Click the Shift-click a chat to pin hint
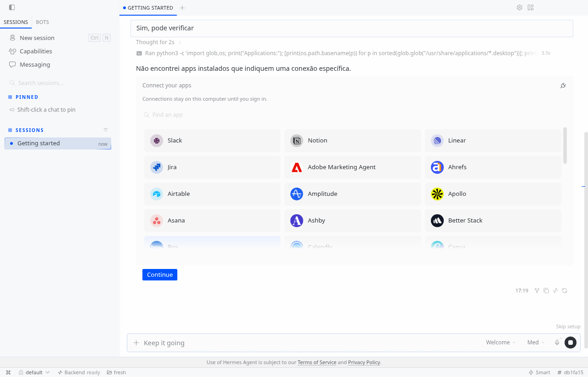Viewport: 588px width, 377px height. pos(46,110)
